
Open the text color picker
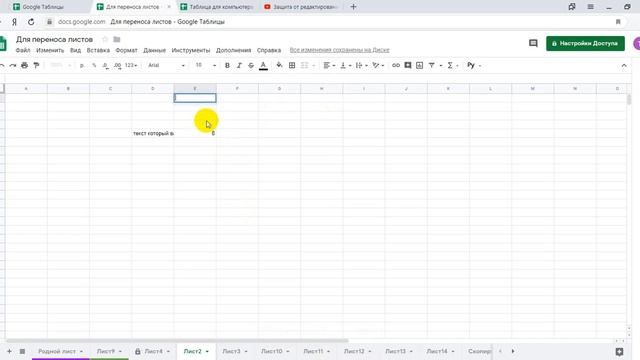(263, 65)
